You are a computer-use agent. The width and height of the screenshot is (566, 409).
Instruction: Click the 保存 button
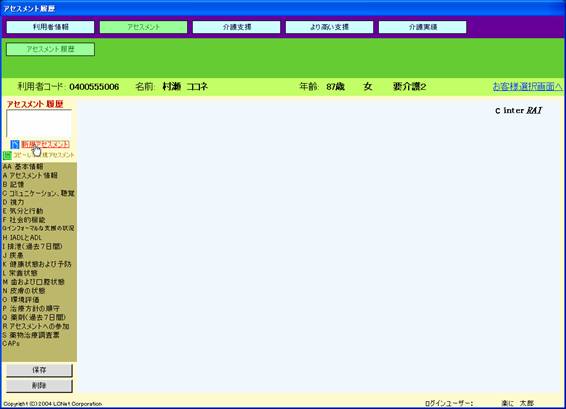click(39, 370)
